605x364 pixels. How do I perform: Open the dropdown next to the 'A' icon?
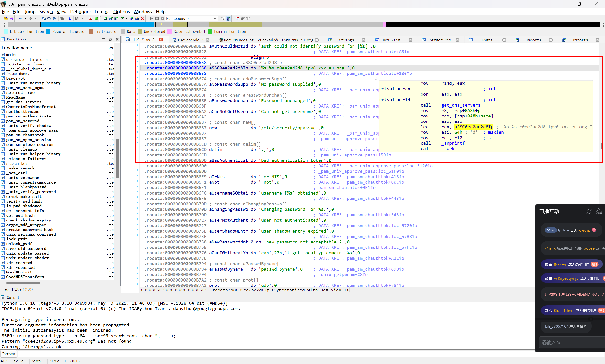82,18
